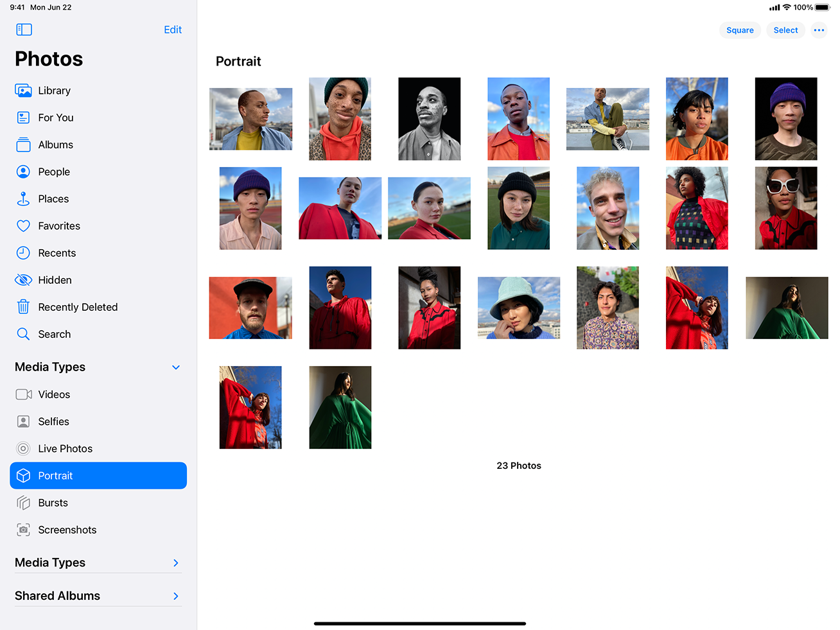Image resolution: width=840 pixels, height=630 pixels.
Task: Click the For You icon
Action: tap(23, 118)
